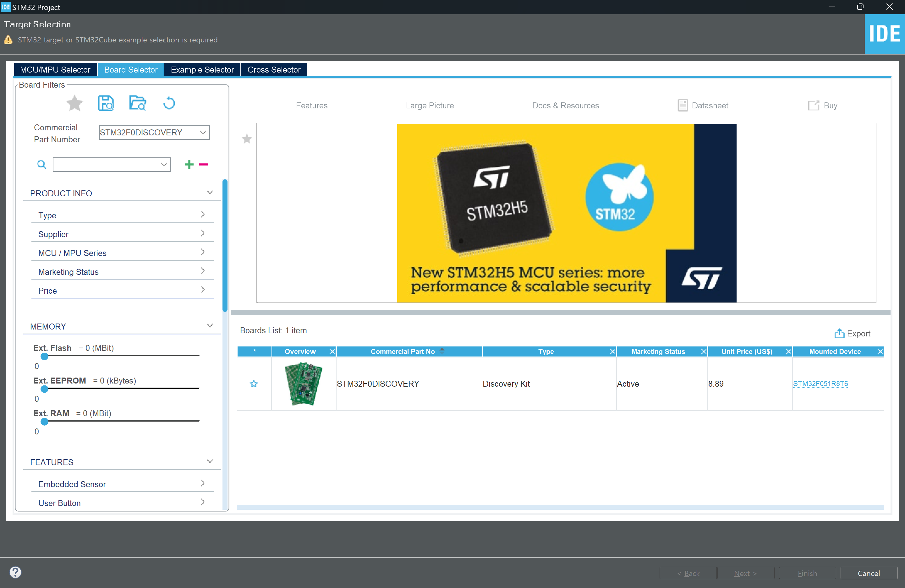Click the star column header
This screenshot has width=905, height=588.
[255, 351]
